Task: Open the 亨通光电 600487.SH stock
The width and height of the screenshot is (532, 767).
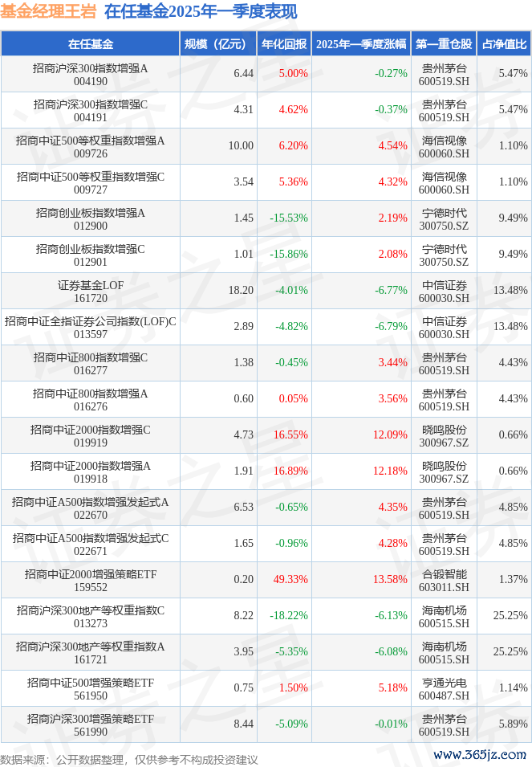Action: coord(445,688)
